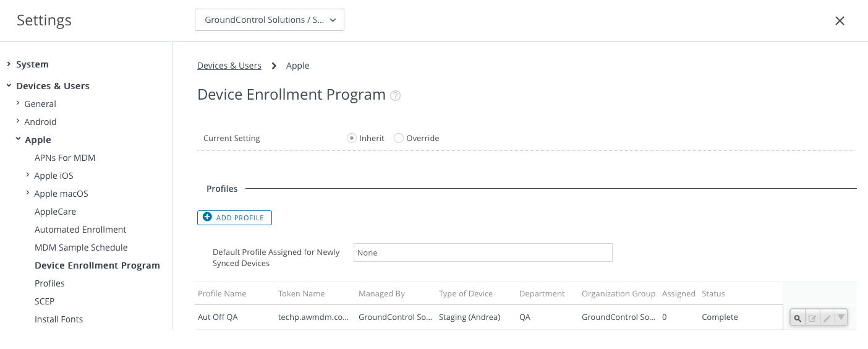Expand the Apple iOS node

point(27,175)
